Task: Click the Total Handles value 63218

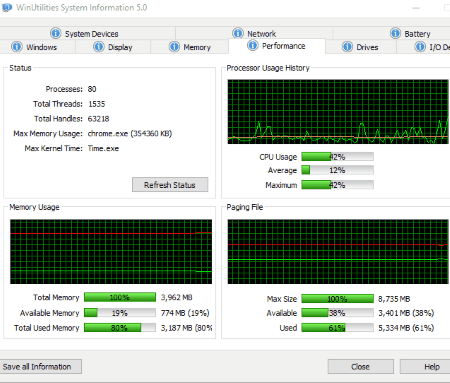Action: 99,119
